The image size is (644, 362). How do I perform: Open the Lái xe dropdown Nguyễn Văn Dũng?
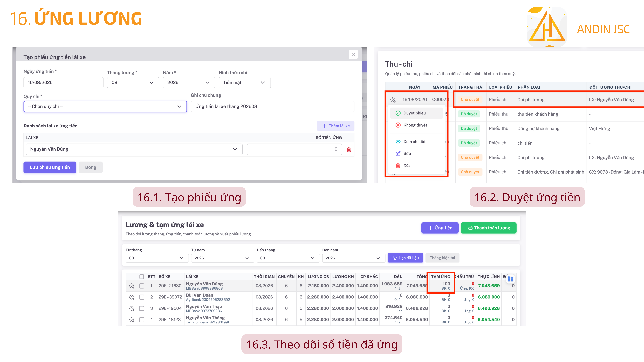pos(134,149)
